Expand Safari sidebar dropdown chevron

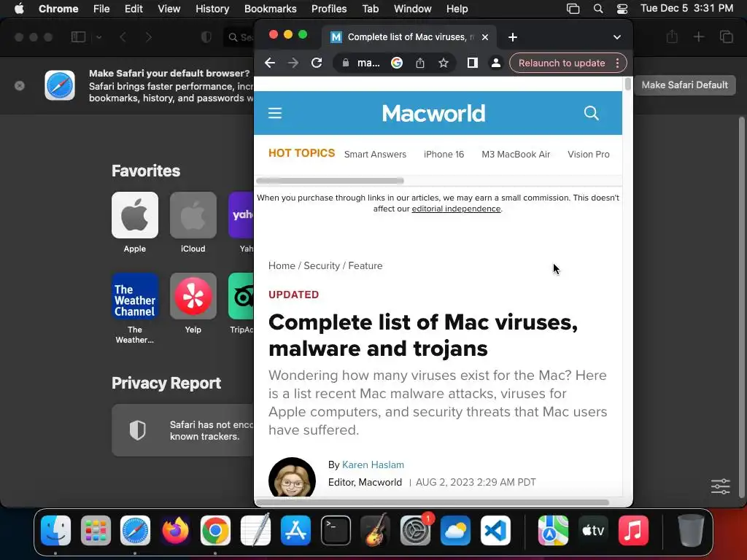(x=98, y=37)
